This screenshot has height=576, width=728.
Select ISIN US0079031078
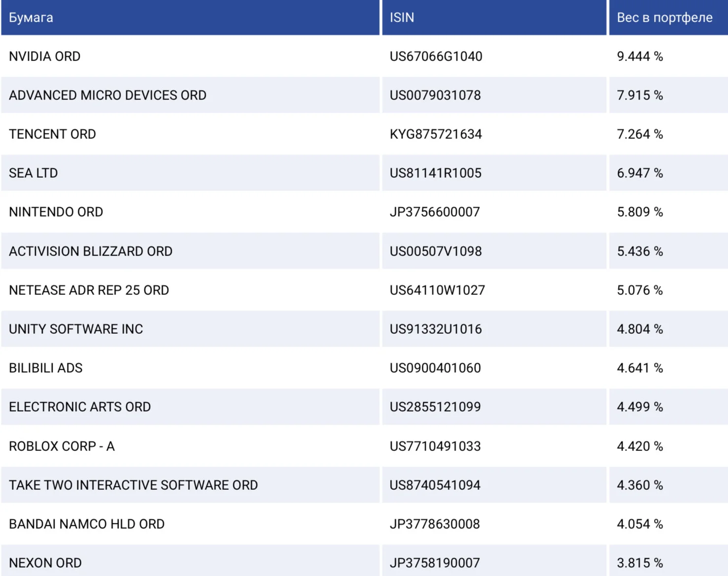435,96
